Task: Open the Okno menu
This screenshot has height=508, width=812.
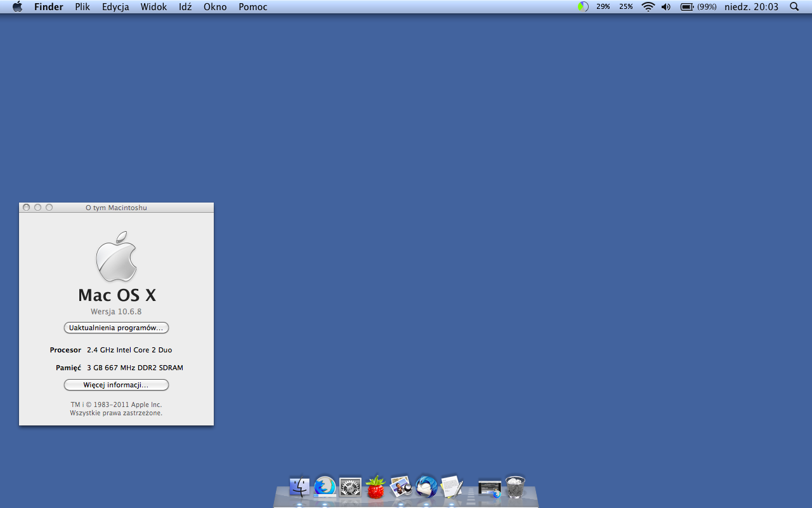Action: pos(215,7)
